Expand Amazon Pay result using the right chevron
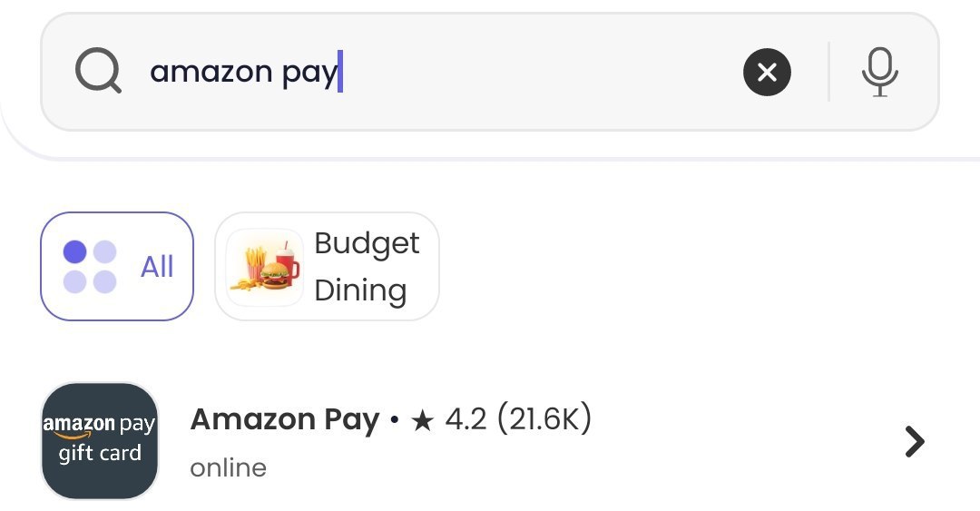 tap(915, 441)
